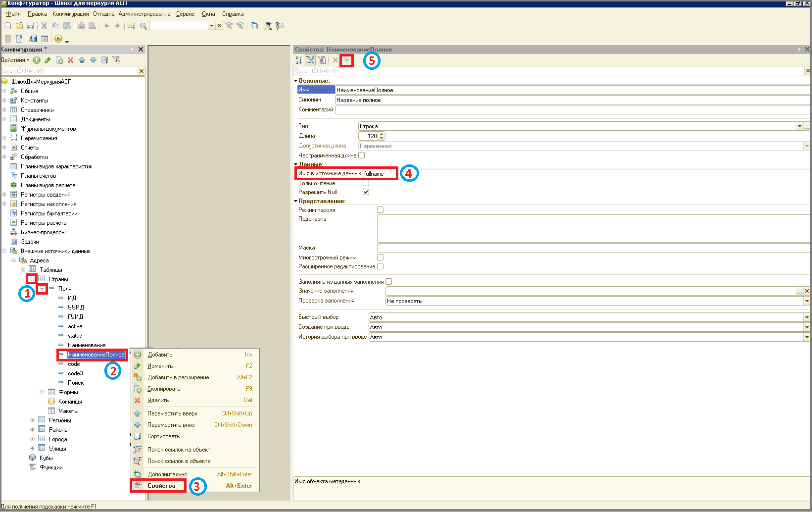Open the Администрирование menu
The width and height of the screenshot is (812, 512).
[x=144, y=14]
